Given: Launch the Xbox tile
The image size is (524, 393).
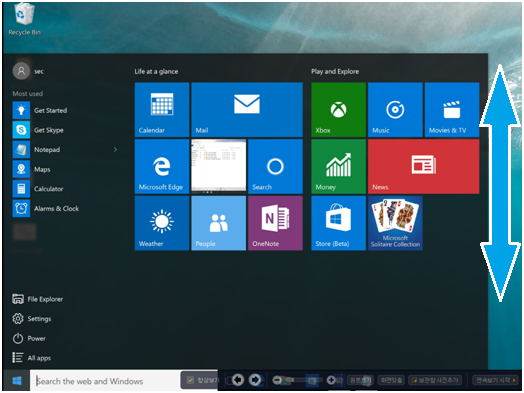Looking at the screenshot, I should click(x=339, y=110).
